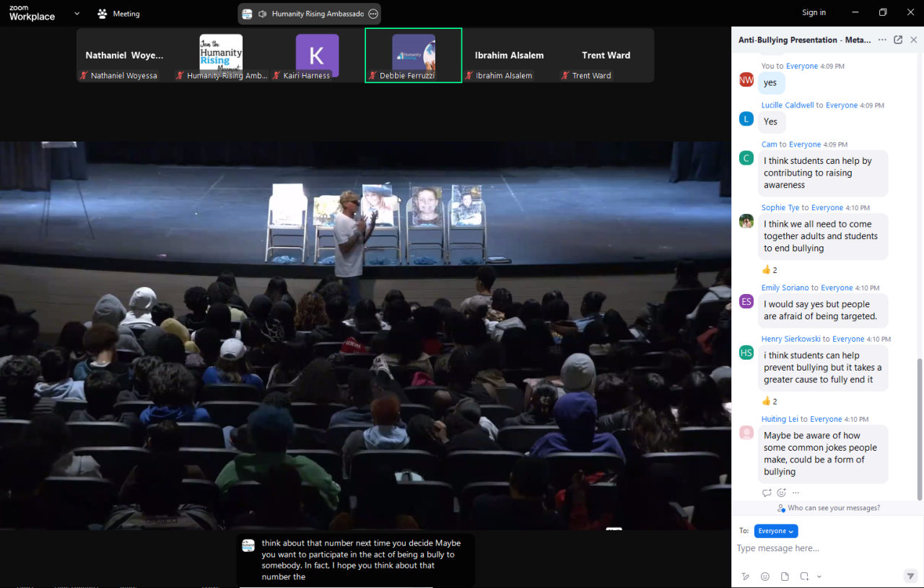Click the Lucille Caldwell sender name
The image size is (924, 588).
[x=788, y=105]
